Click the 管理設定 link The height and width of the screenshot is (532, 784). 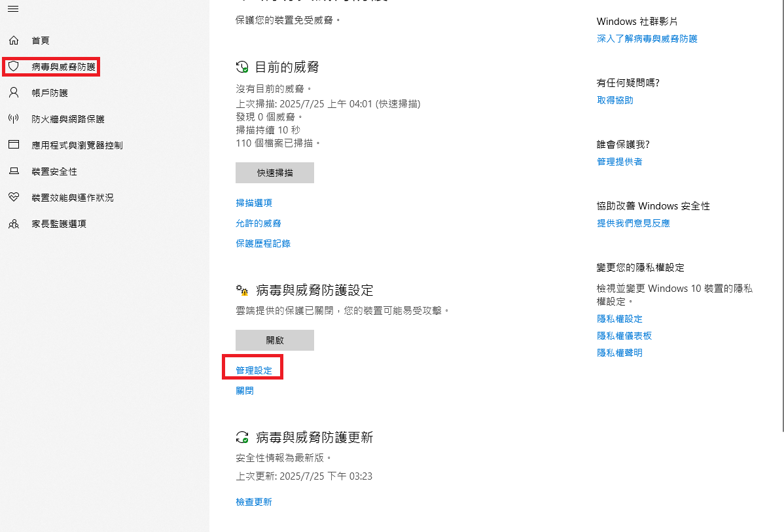click(254, 370)
